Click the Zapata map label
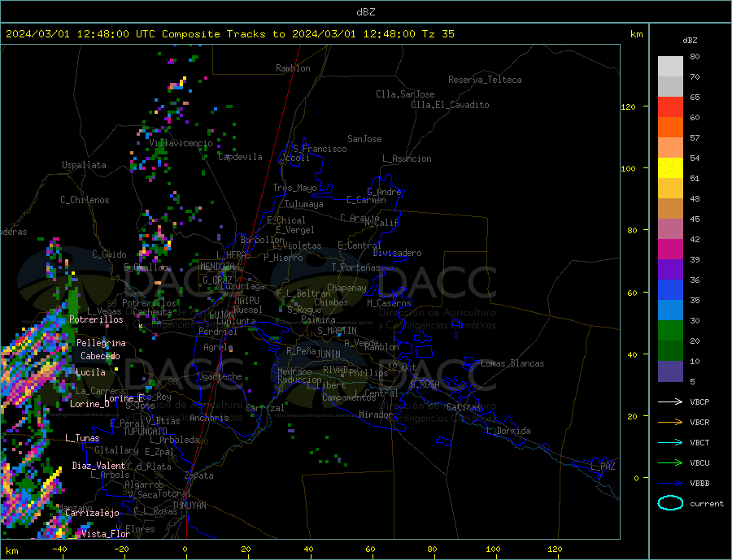The width and height of the screenshot is (732, 560). 199,475
